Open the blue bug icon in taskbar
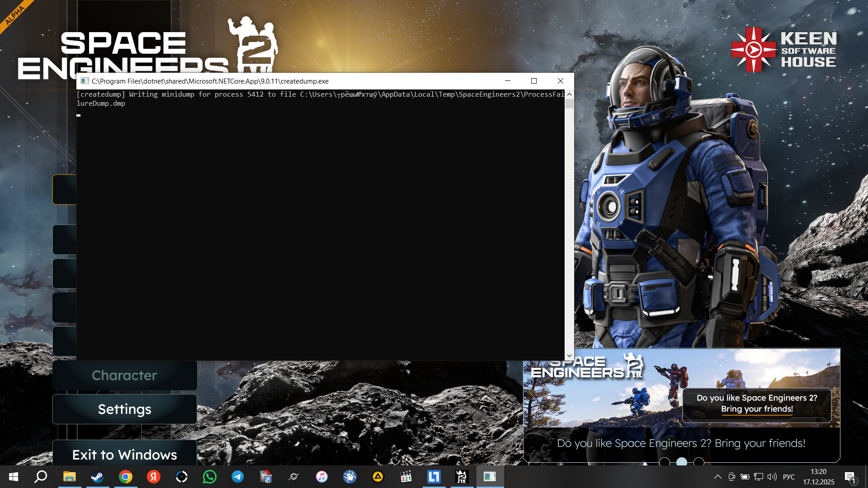Image resolution: width=868 pixels, height=488 pixels. pyautogui.click(x=350, y=477)
